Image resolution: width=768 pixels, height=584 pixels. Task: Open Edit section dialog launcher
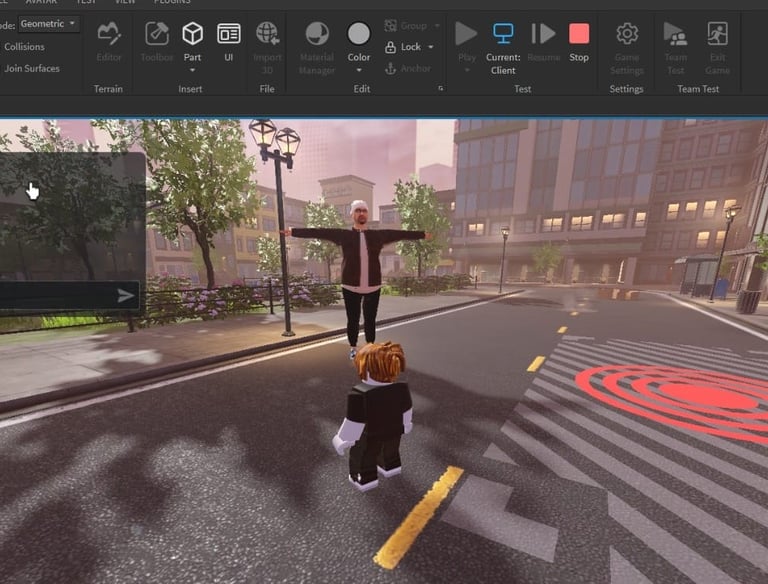pyautogui.click(x=441, y=89)
